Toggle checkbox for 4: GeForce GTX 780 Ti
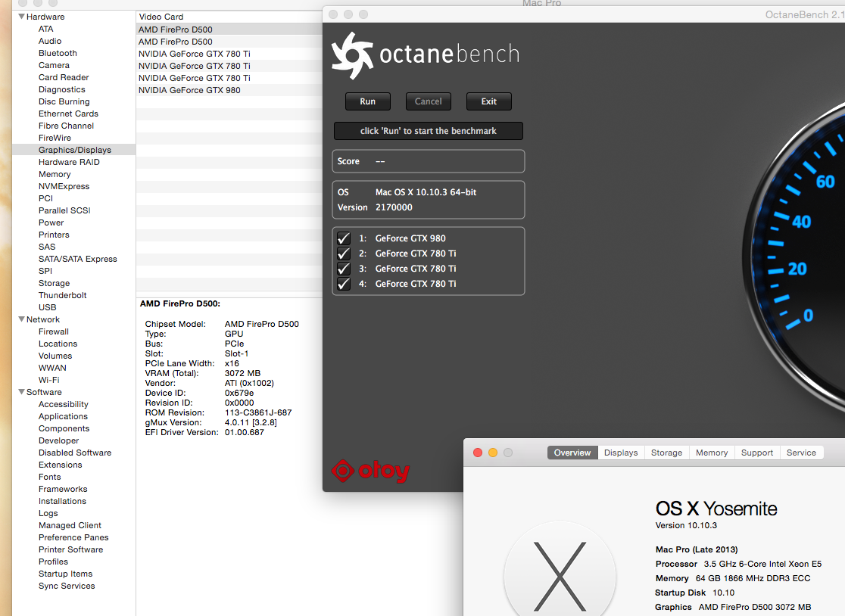 tap(343, 283)
